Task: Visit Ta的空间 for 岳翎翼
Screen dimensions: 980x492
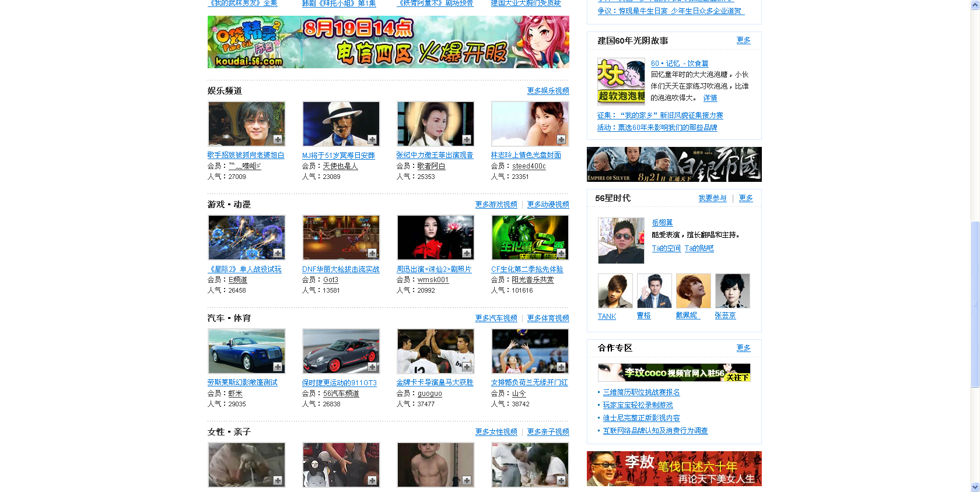Action: tap(666, 248)
